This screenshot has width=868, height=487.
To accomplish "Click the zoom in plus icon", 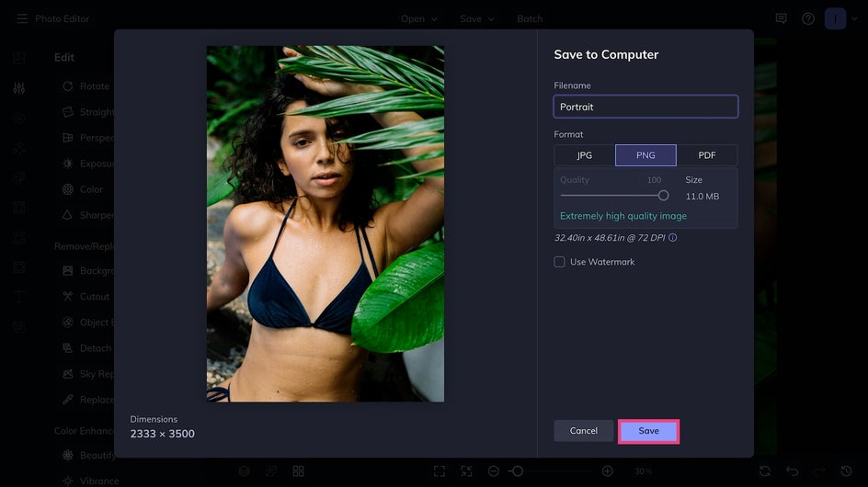I will [x=607, y=471].
